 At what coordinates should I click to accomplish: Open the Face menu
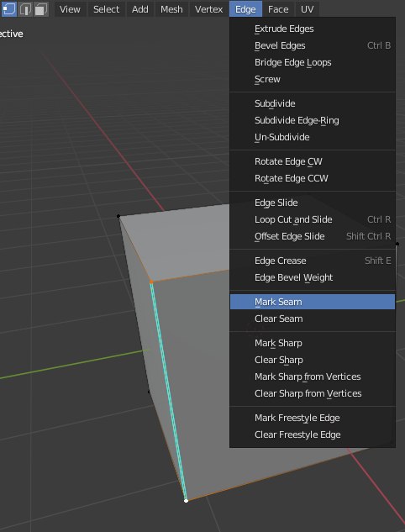point(278,9)
